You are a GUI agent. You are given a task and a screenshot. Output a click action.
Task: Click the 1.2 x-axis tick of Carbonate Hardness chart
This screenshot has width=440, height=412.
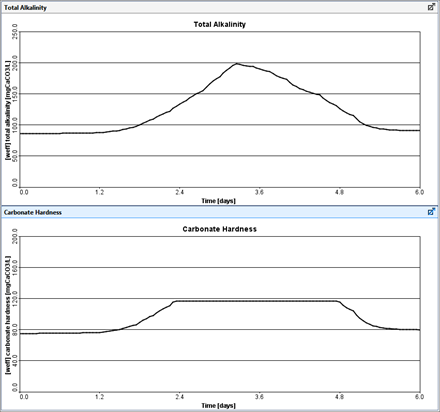(x=99, y=397)
